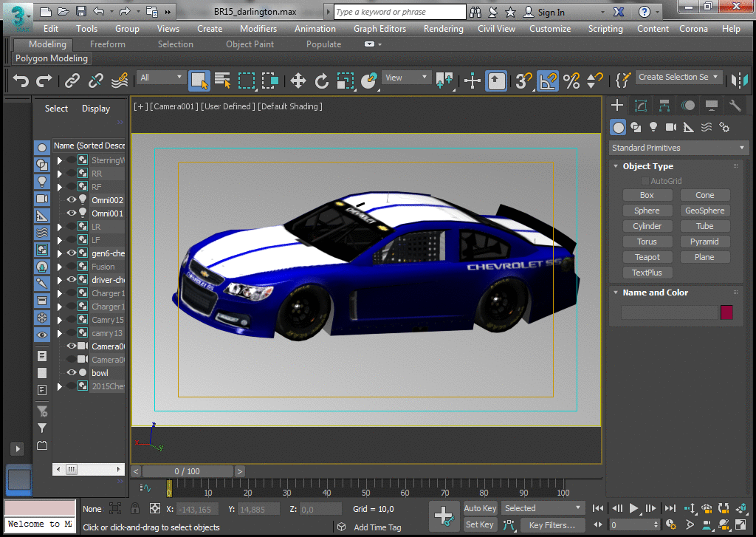Click the Undo arrow in main toolbar
Screen dimensions: 756x537
coord(21,80)
